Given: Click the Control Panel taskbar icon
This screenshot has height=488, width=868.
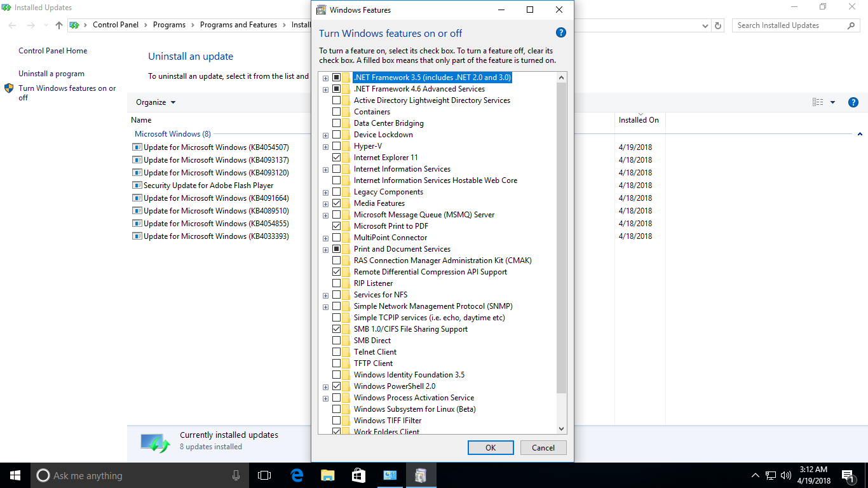Looking at the screenshot, I should [390, 475].
